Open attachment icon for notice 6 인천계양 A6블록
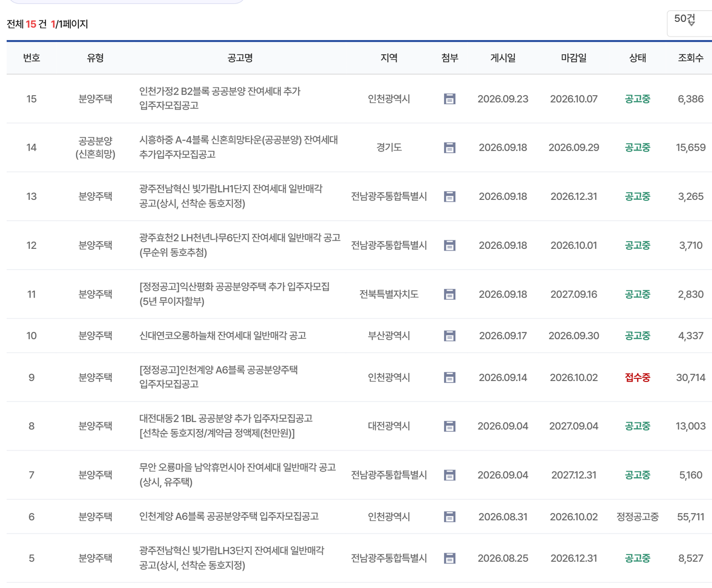 [x=450, y=517]
